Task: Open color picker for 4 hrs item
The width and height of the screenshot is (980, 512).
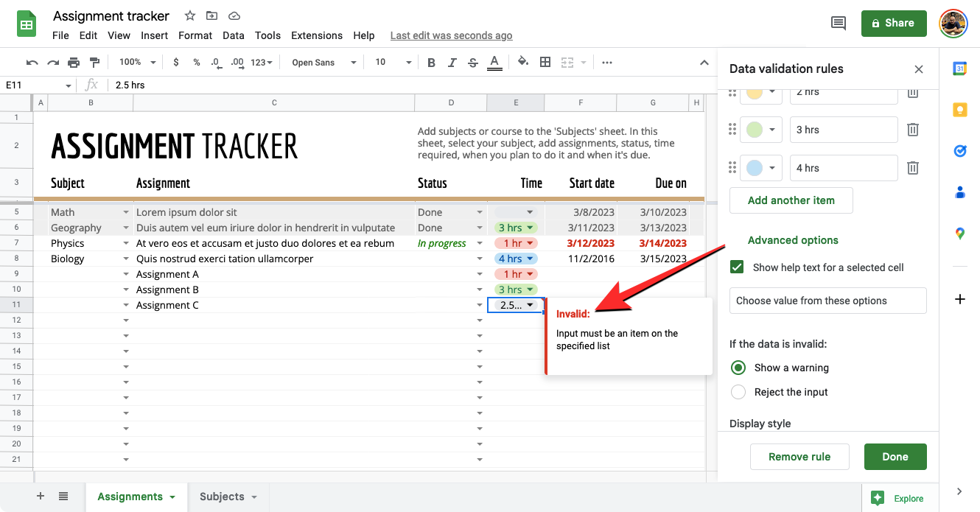Action: pos(762,168)
